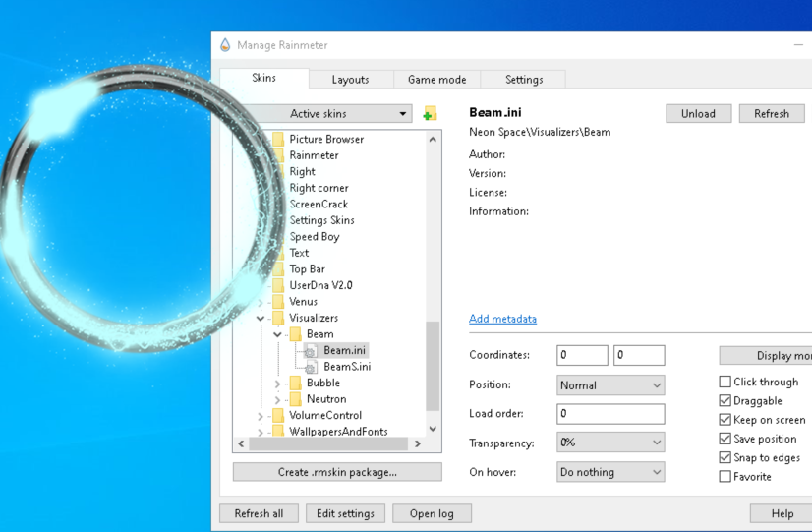This screenshot has width=812, height=532.
Task: Open the Game mode tab
Action: (437, 80)
